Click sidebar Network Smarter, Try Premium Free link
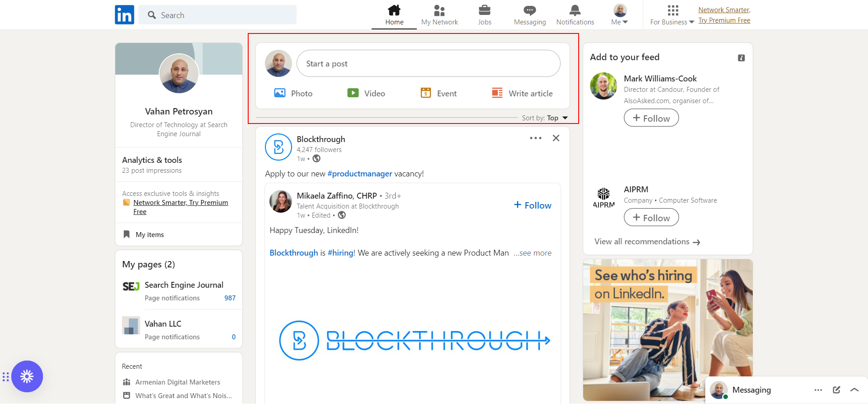This screenshot has width=868, height=404. [x=180, y=207]
